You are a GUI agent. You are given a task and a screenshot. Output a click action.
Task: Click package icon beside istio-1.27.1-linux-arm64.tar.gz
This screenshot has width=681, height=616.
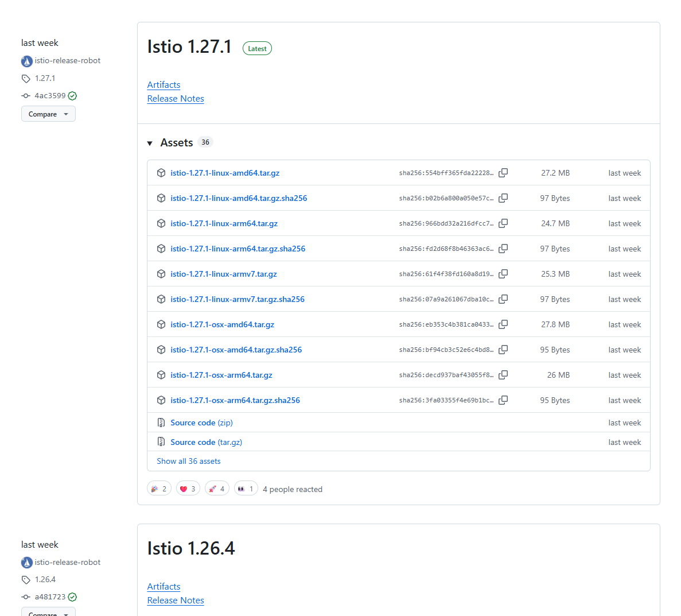pyautogui.click(x=161, y=223)
